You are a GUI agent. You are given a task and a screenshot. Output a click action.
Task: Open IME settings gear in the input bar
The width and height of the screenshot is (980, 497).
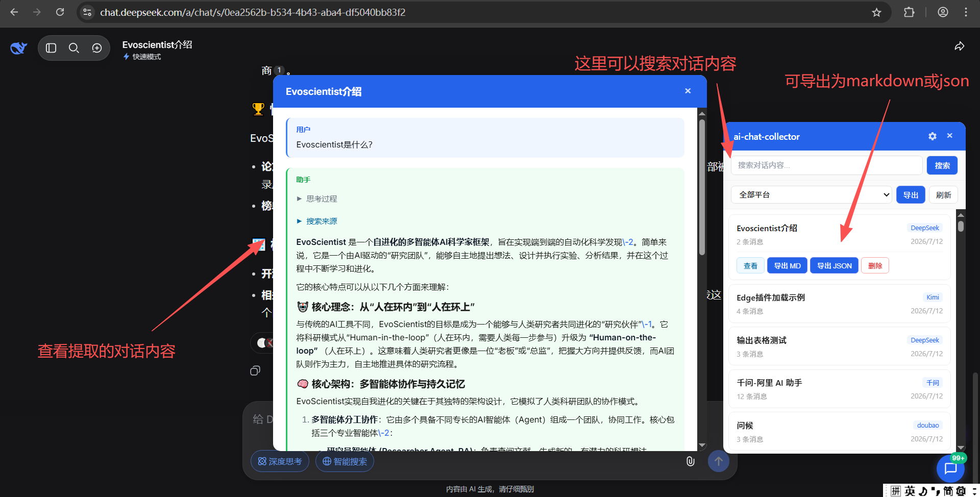click(961, 491)
